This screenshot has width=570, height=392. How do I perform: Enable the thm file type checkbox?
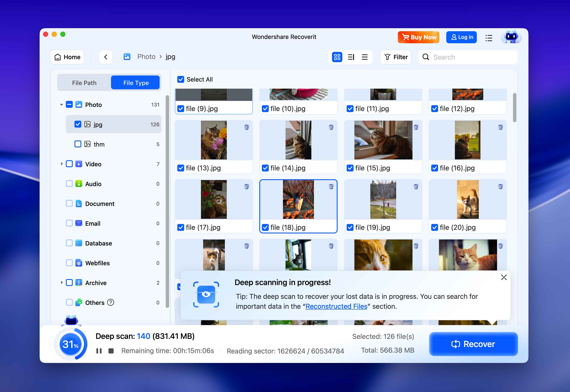[x=78, y=144]
